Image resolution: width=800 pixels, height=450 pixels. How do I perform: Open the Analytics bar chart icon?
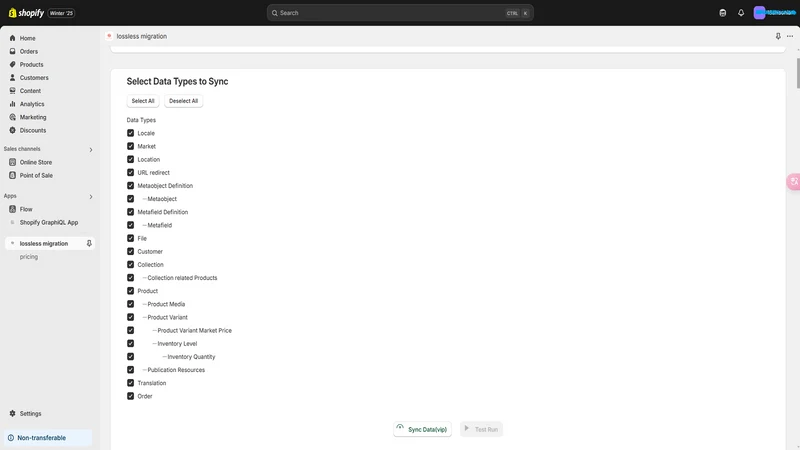[12, 104]
